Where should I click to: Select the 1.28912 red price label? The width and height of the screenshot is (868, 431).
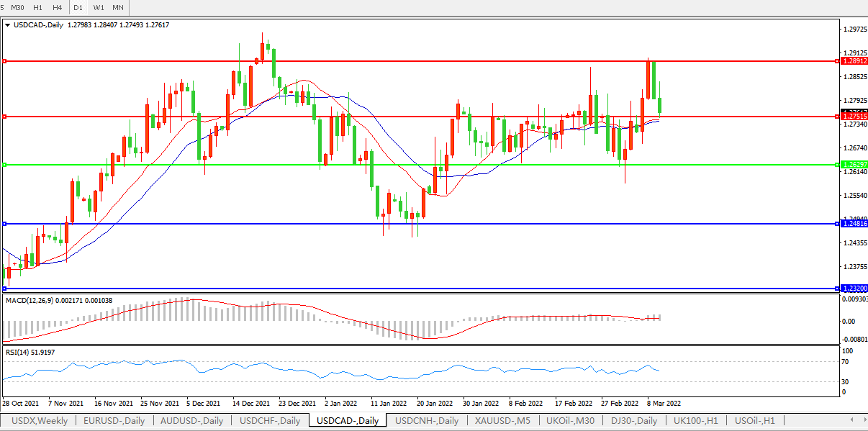tap(854, 61)
